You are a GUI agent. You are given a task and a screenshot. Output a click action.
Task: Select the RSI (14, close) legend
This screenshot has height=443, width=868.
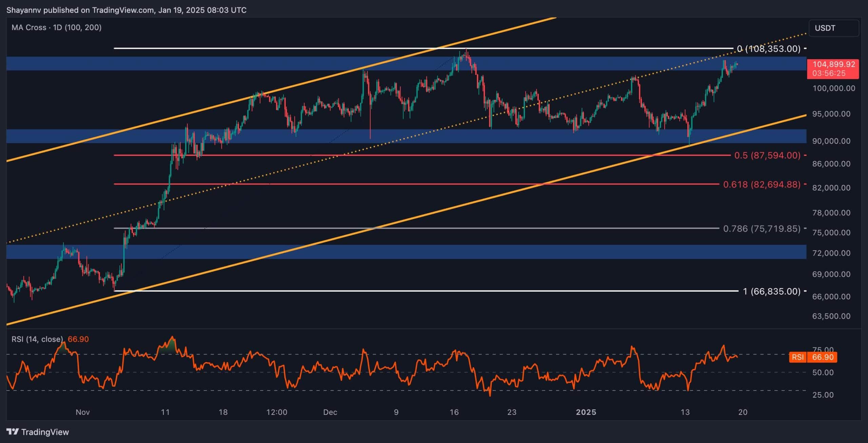(37, 339)
